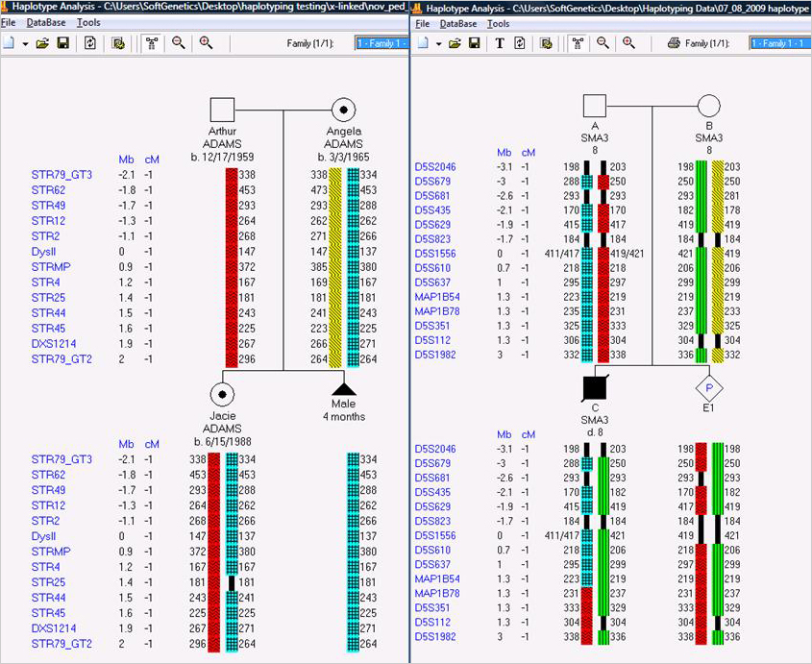Click marker DysII in the upper-left list
The image size is (812, 664).
(x=43, y=252)
